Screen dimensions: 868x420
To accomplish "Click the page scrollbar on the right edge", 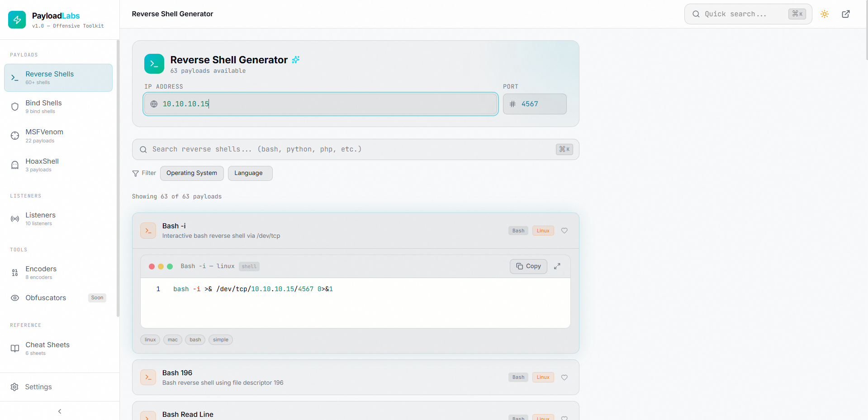I will (867, 30).
